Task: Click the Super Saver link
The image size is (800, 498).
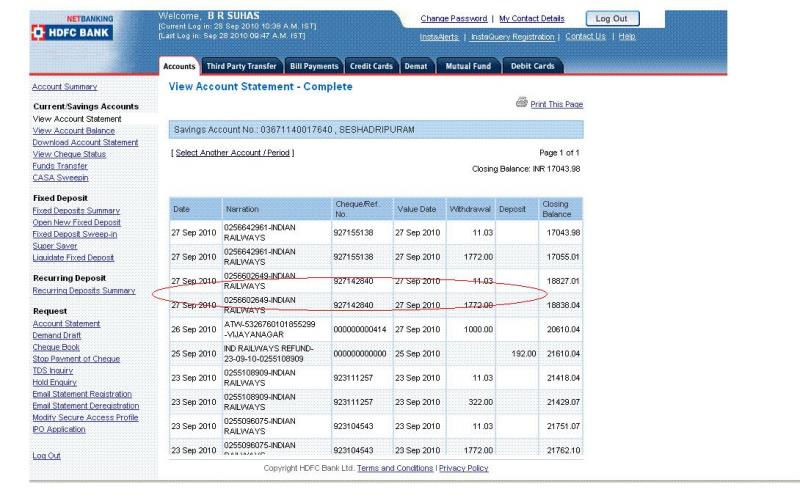Action: [55, 246]
